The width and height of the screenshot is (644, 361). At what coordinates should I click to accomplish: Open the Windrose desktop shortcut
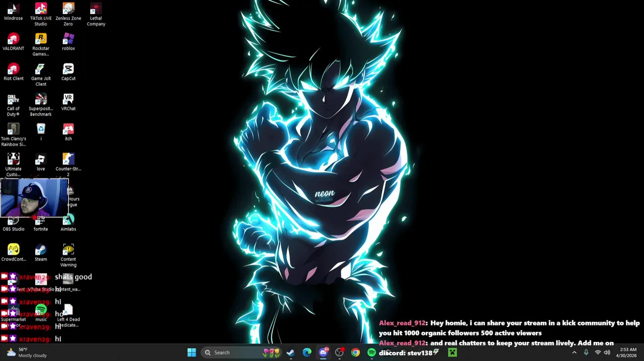tap(13, 13)
